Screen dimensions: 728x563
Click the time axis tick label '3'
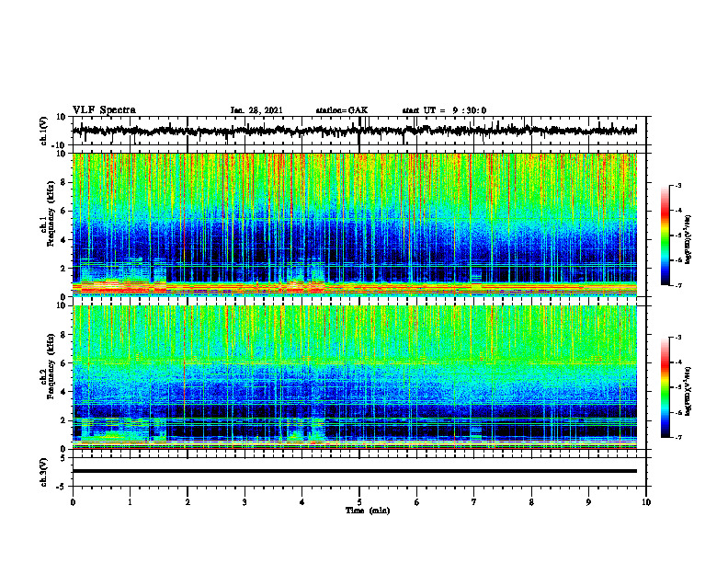click(x=245, y=502)
